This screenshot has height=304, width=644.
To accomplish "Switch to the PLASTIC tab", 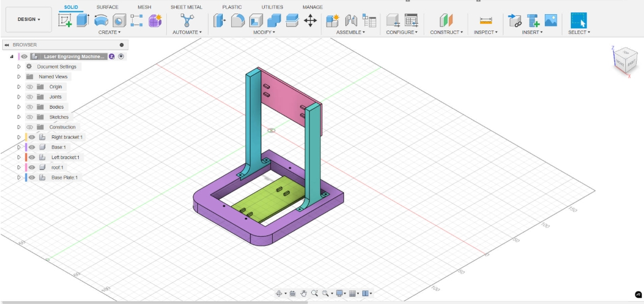I will coord(232,7).
